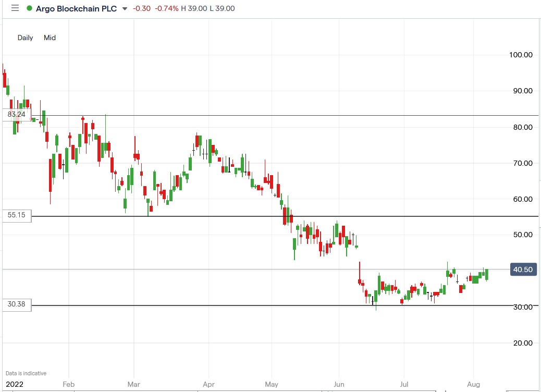This screenshot has width=541, height=392.
Task: Click the 100.00 price axis label
Action: 520,55
